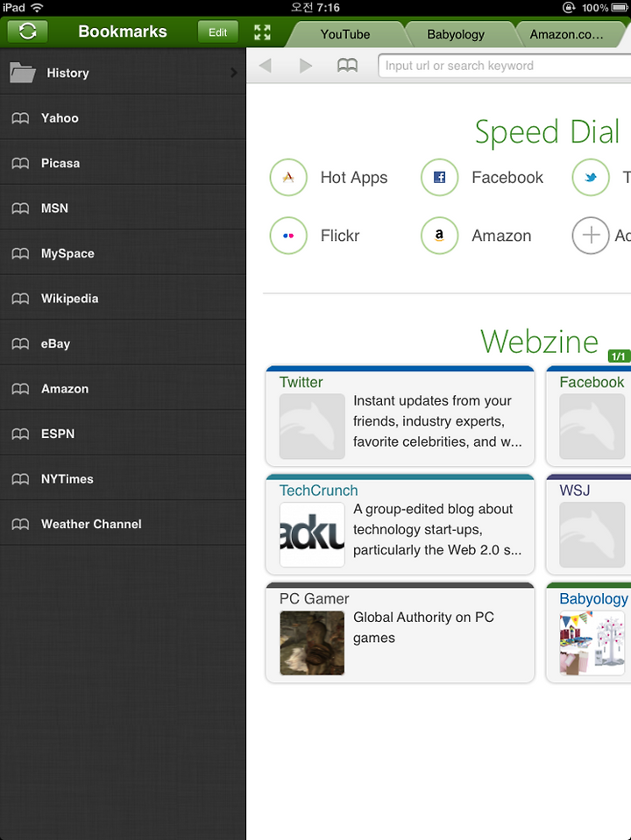Click the TechCrunch card thumbnail
The height and width of the screenshot is (840, 631).
(312, 534)
